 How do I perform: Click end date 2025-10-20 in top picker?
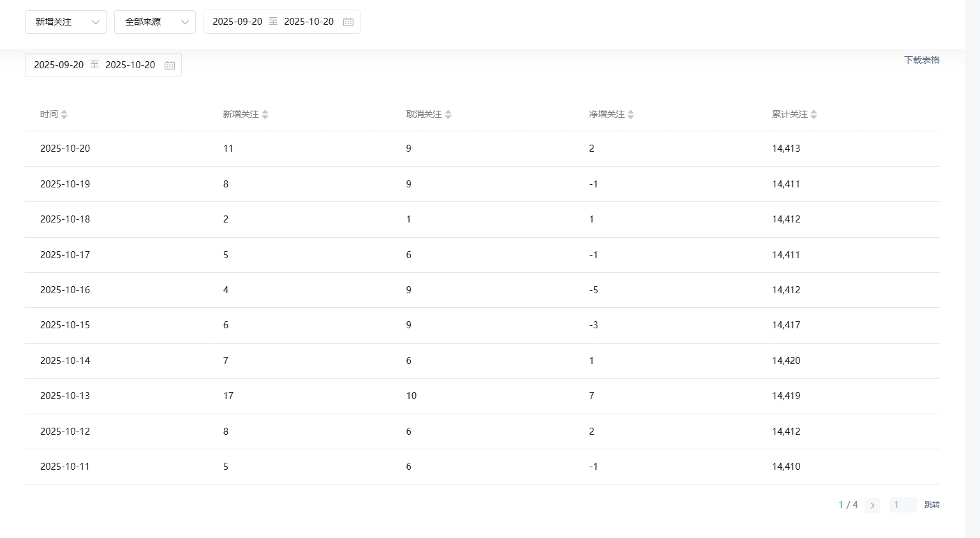(x=309, y=22)
